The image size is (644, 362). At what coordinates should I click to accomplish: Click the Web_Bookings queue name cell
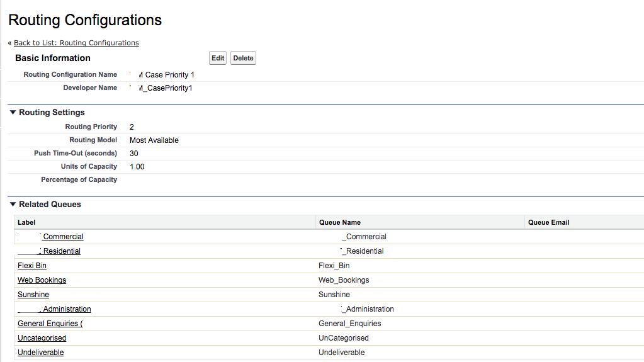(x=344, y=280)
